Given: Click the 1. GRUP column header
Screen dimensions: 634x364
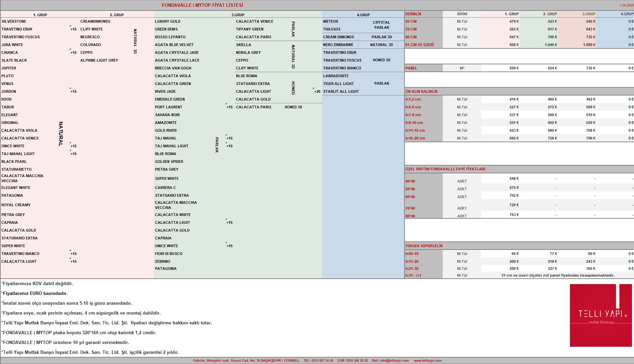Looking at the screenshot, I should point(40,15).
